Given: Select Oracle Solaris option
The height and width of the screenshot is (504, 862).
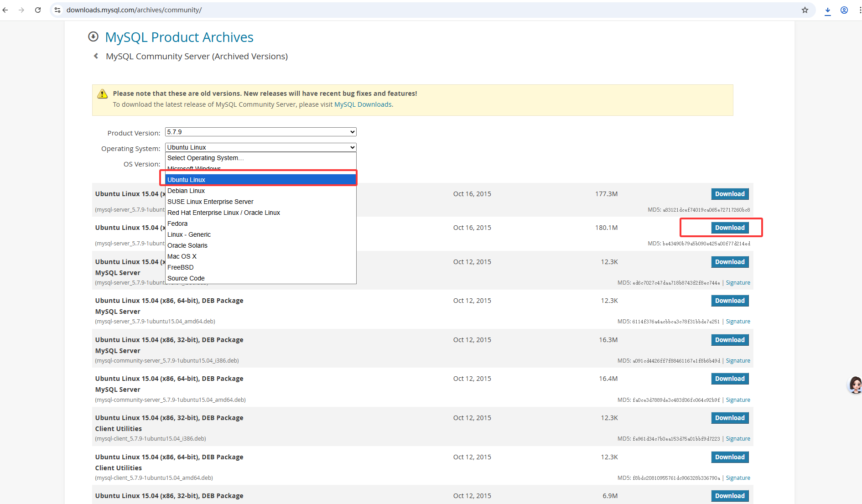Looking at the screenshot, I should pyautogui.click(x=261, y=245).
